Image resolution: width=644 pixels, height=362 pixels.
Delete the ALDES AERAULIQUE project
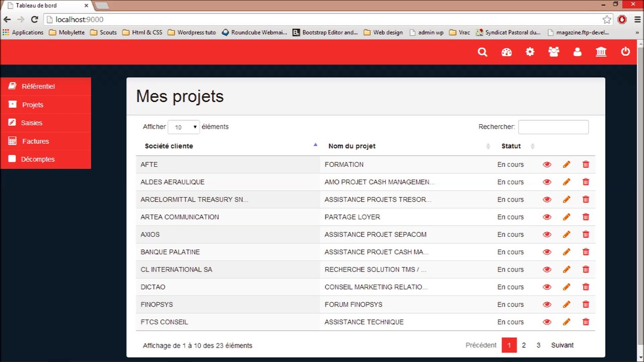pos(586,182)
